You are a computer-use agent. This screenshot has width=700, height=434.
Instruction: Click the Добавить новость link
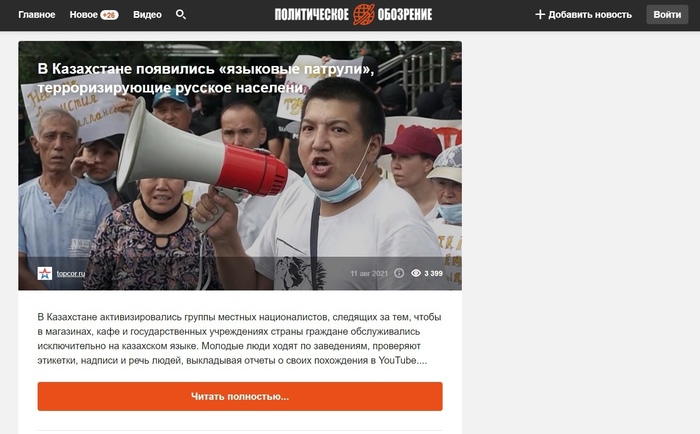(590, 15)
